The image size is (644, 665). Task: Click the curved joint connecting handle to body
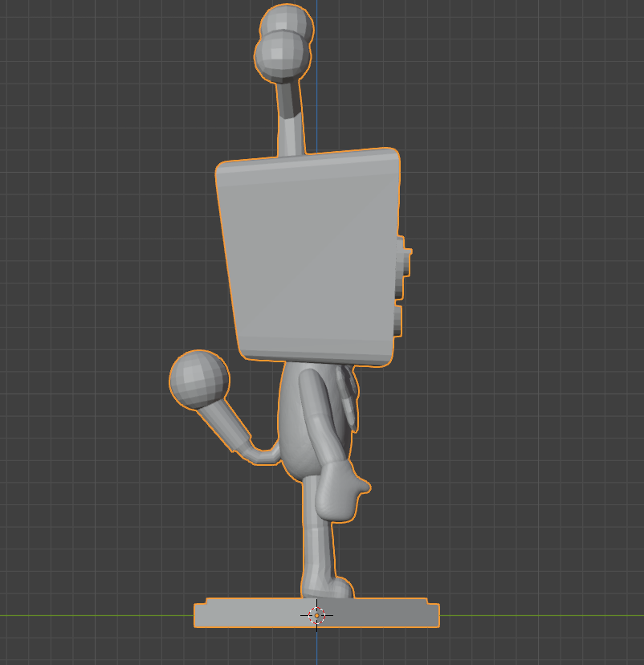(263, 456)
